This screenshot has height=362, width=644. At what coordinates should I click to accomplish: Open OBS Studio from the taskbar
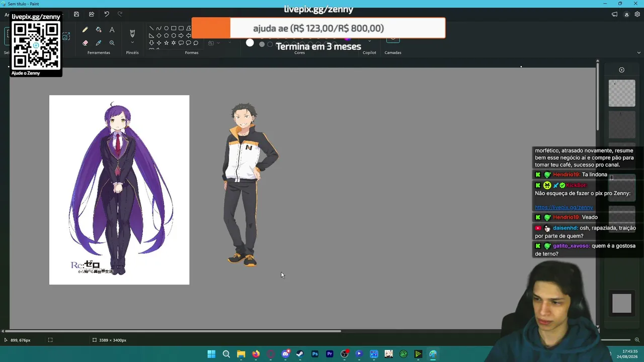point(344,354)
